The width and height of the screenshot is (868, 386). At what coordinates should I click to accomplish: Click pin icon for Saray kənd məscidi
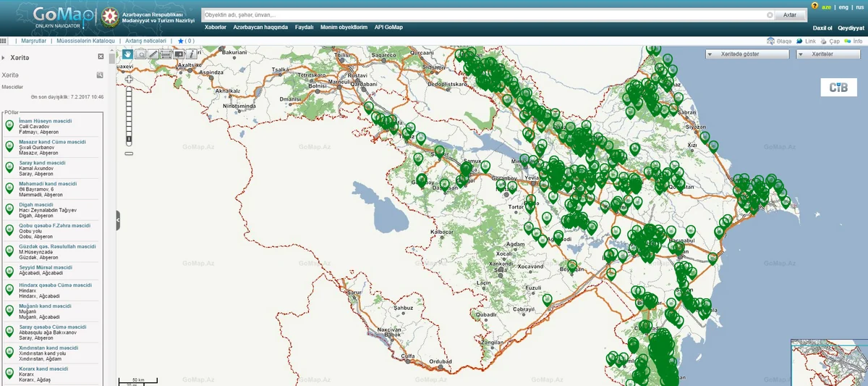pyautogui.click(x=10, y=167)
